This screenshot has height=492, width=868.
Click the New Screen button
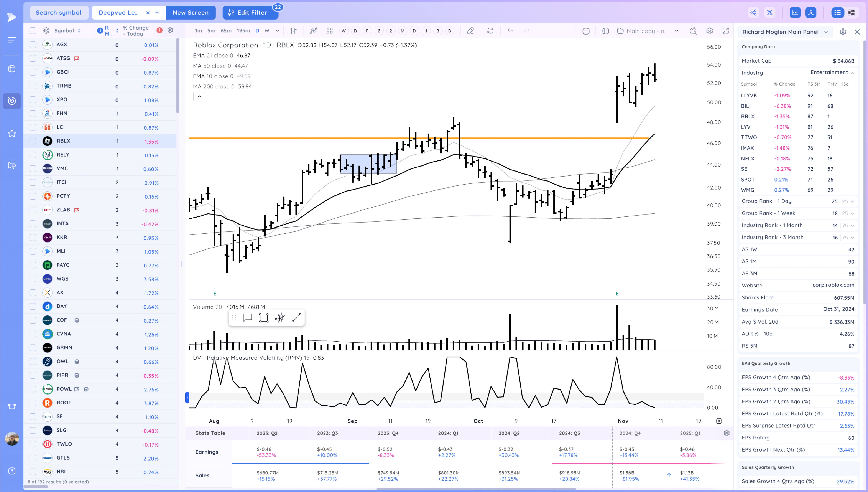coord(190,13)
